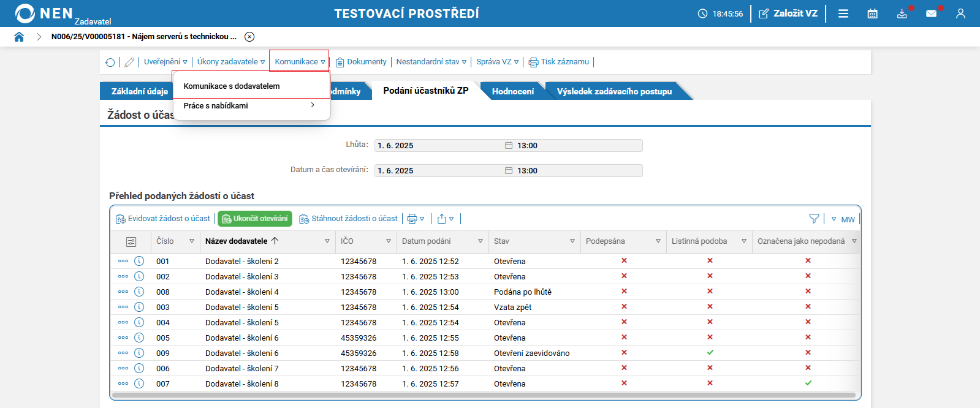The image size is (980, 408).
Task: Open the user profile icon
Action: pos(960,13)
